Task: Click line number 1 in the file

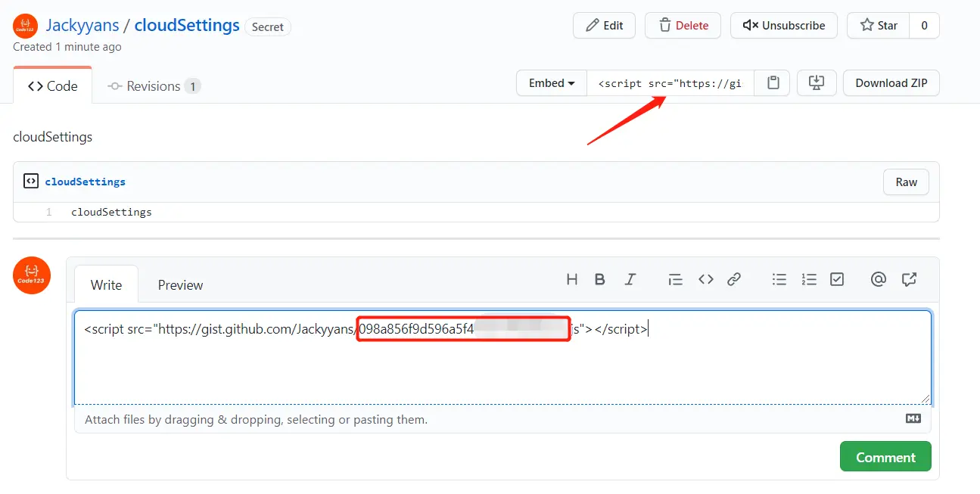Action: [48, 212]
